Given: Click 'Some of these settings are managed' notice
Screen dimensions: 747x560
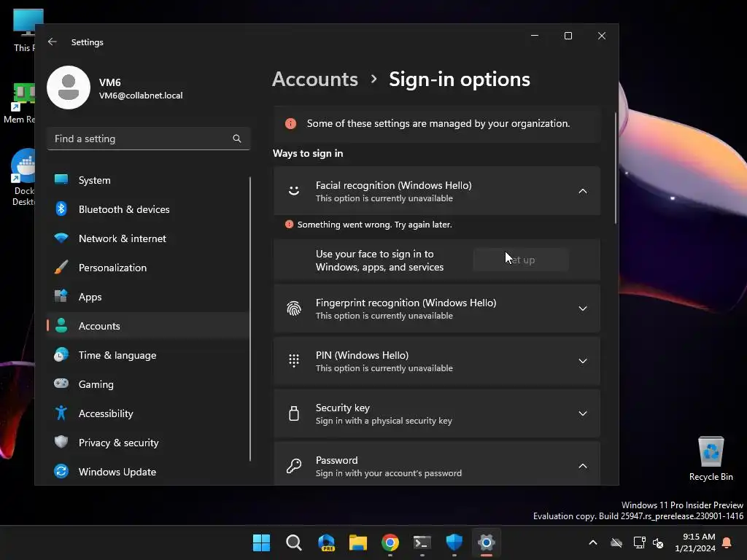Looking at the screenshot, I should (438, 123).
